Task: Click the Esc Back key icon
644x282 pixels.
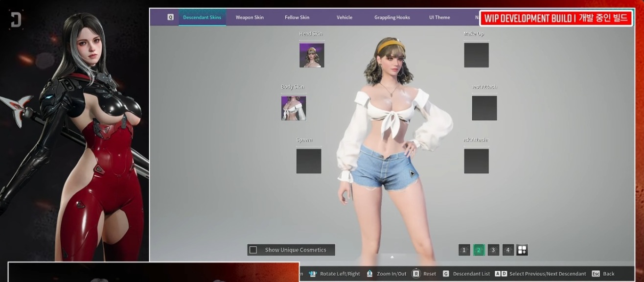Action: click(x=596, y=274)
